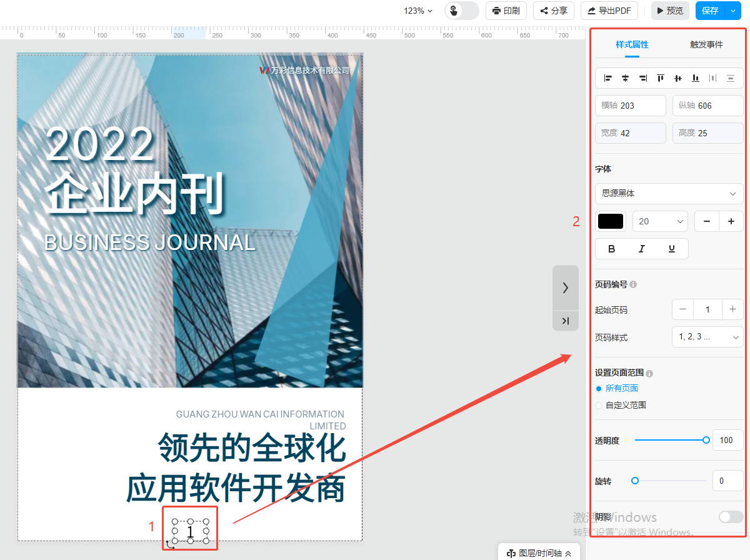Click the align bottom icon
750x560 pixels.
click(695, 78)
